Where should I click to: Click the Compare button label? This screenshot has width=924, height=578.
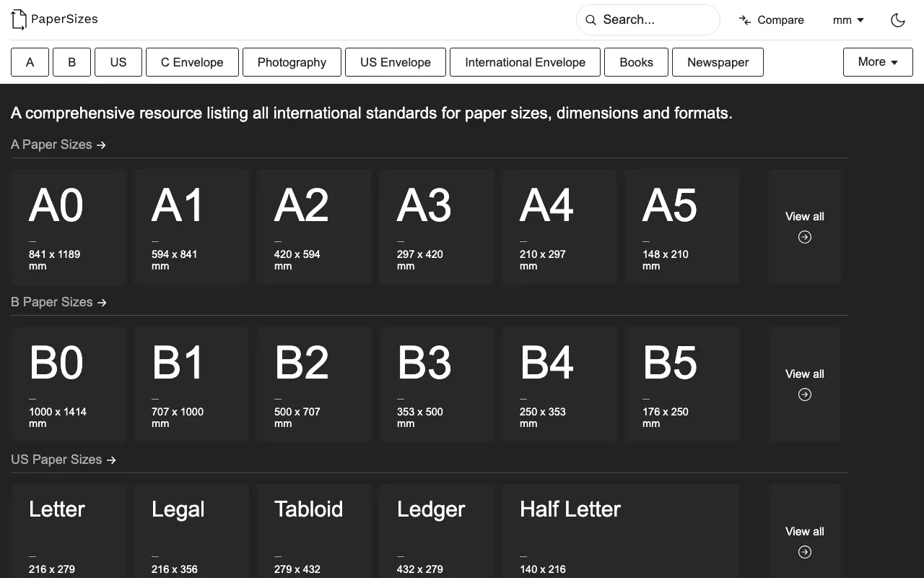tap(780, 20)
